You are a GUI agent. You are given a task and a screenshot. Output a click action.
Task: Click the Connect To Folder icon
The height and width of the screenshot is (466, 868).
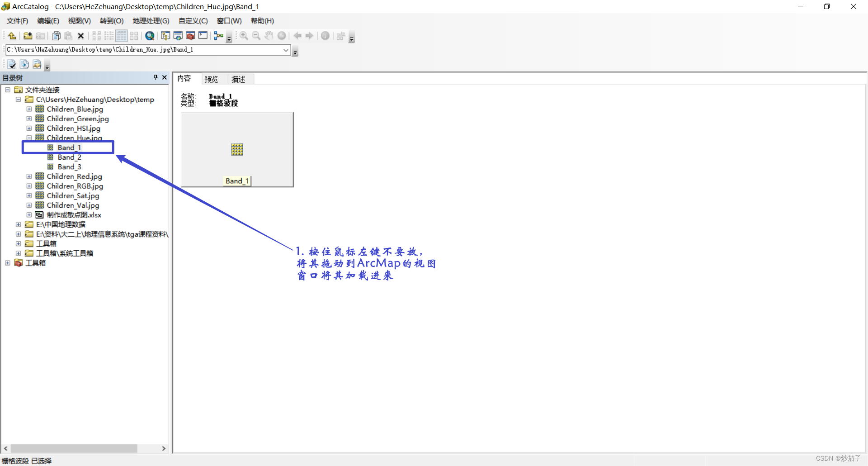coord(28,36)
